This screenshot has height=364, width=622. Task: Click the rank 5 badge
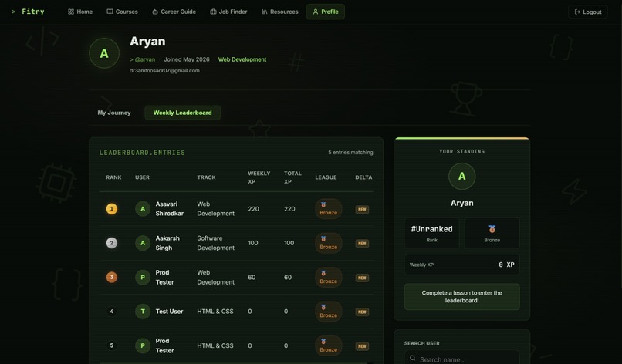pos(111,345)
